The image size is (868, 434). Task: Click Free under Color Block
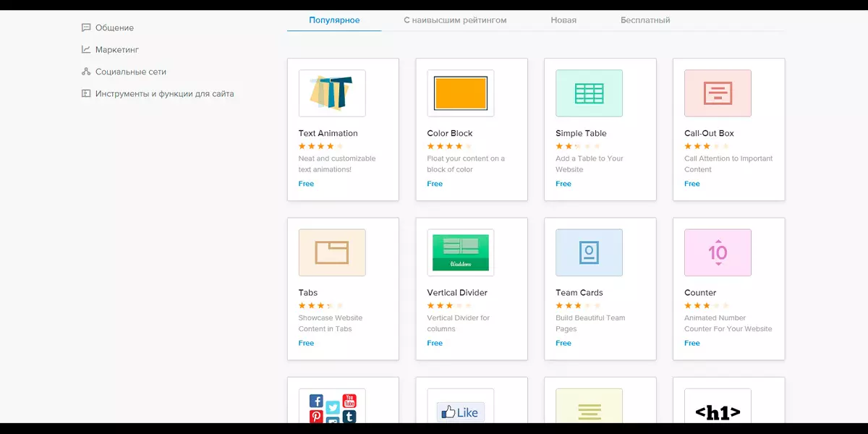(x=435, y=184)
